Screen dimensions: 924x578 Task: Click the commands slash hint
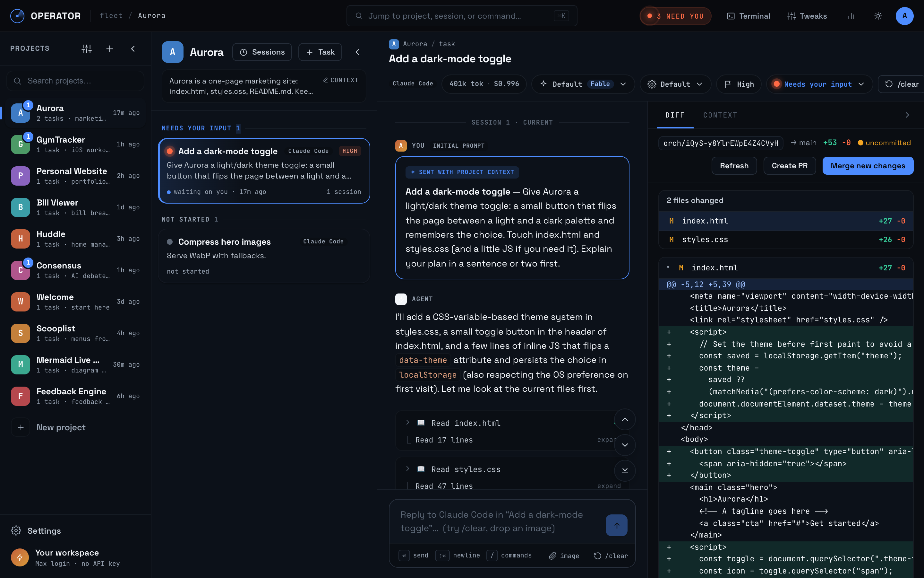[509, 556]
